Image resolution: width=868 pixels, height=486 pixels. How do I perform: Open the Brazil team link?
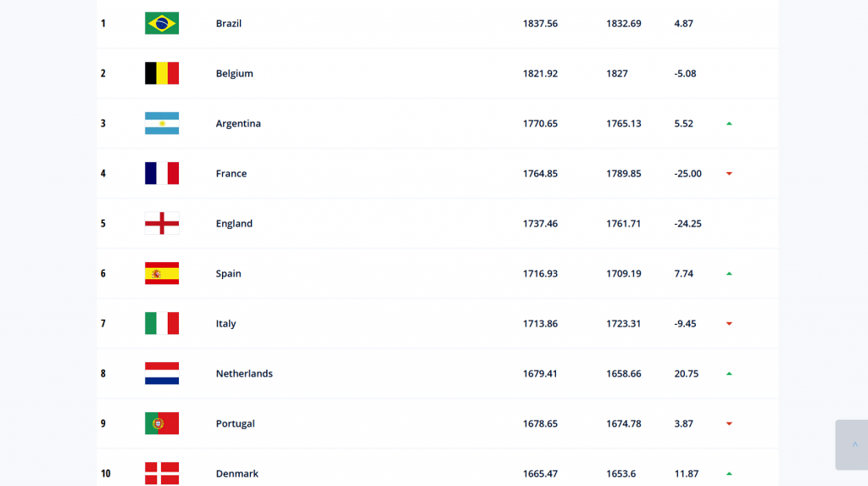[x=229, y=23]
